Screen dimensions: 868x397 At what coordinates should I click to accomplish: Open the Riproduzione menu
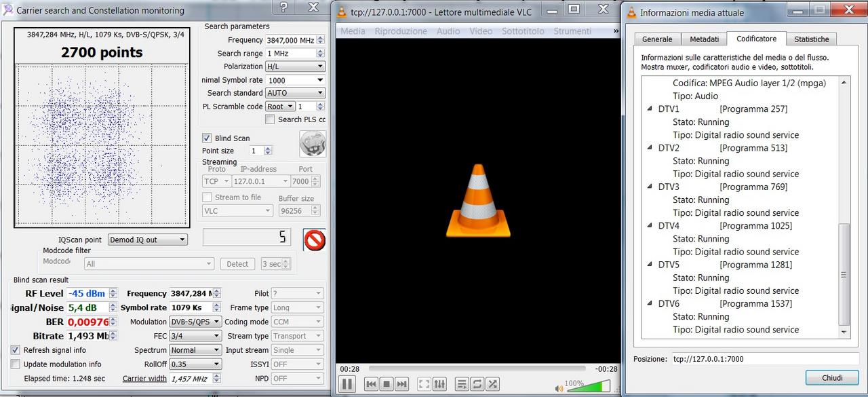401,31
